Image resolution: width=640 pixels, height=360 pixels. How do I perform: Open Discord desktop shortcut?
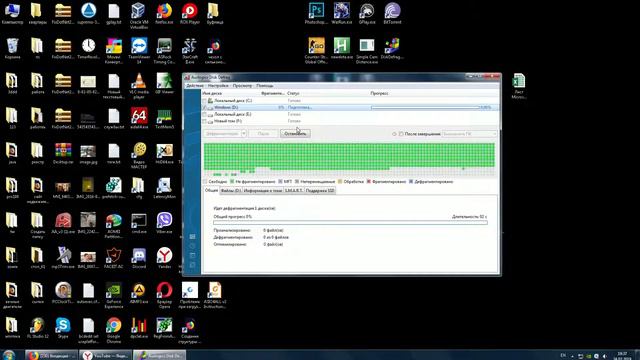coord(139,258)
